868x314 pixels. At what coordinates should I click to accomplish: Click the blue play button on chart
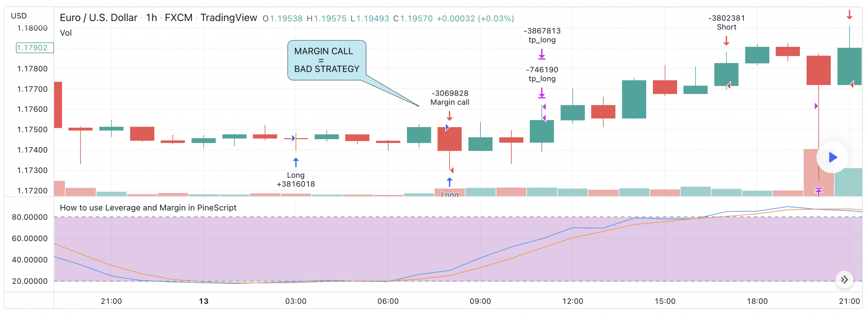coord(832,158)
